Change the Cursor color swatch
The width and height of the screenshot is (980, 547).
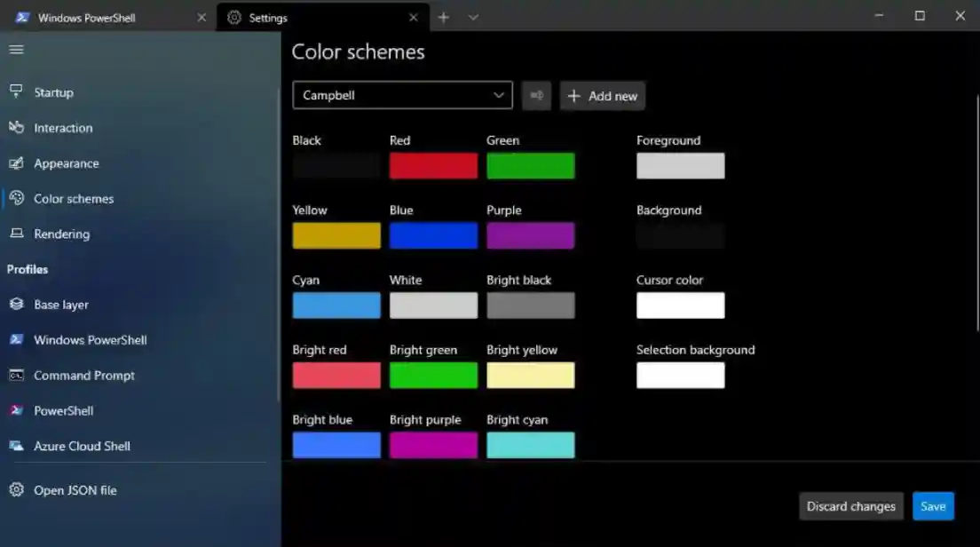click(681, 305)
